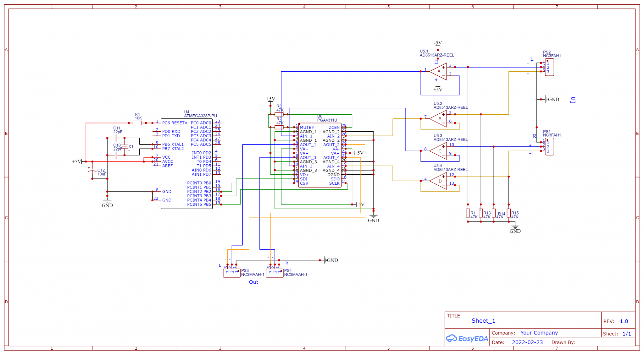Click the U5.1 AD8513ARZ-REEL label
This screenshot has height=355, width=644.
(437, 55)
